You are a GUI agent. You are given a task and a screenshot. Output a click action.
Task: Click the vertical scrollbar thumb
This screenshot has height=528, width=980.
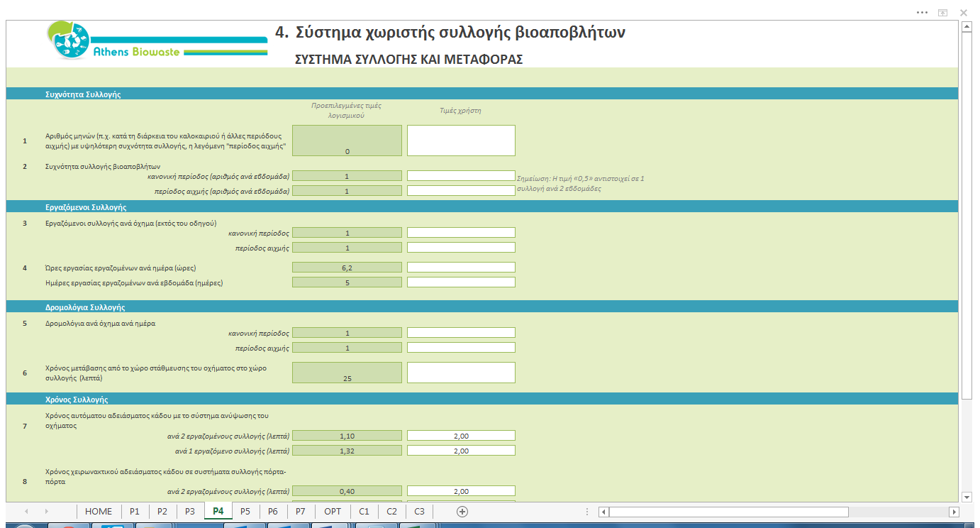(x=966, y=215)
